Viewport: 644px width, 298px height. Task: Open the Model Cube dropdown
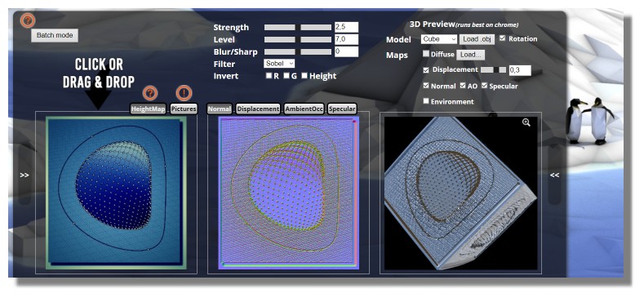(x=438, y=39)
